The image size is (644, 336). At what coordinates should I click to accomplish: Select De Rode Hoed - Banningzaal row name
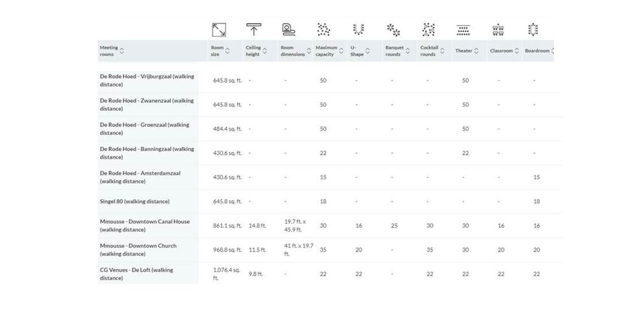(x=147, y=153)
